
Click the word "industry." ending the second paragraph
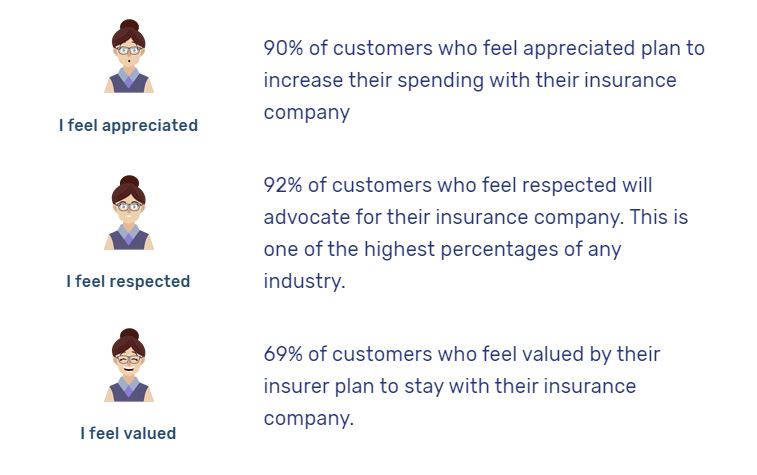pos(304,281)
